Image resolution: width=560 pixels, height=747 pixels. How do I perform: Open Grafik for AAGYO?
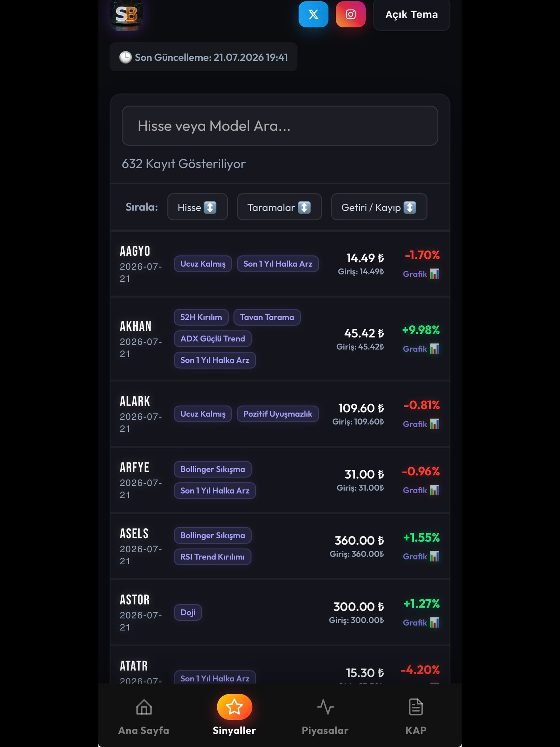[x=421, y=274]
